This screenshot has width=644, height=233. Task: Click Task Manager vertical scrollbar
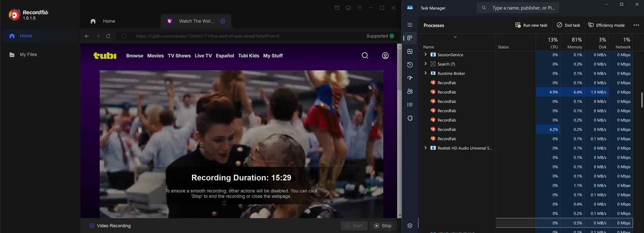pos(642,100)
